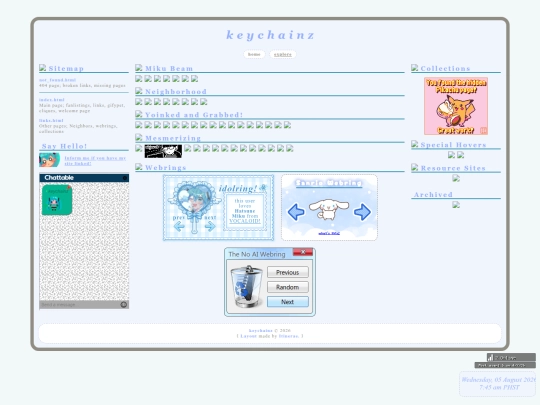
Task: Click the icon beside the Webrings heading
Action: (x=139, y=167)
